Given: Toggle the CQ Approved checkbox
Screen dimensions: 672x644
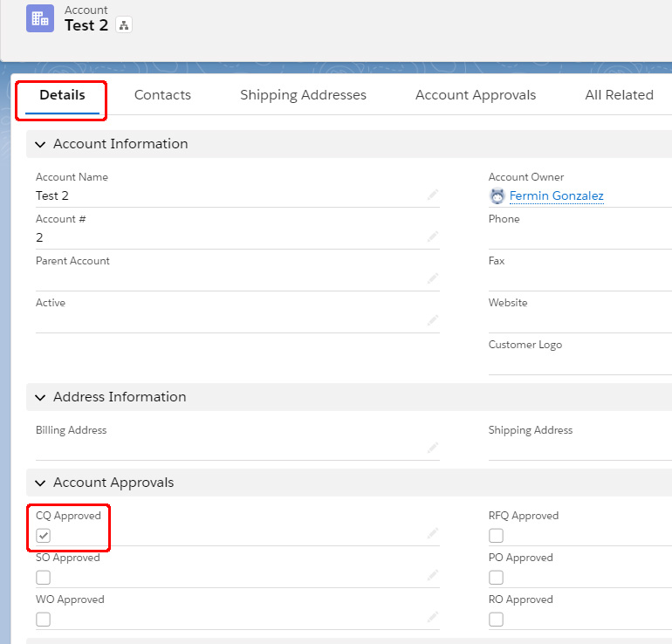Looking at the screenshot, I should click(x=44, y=536).
